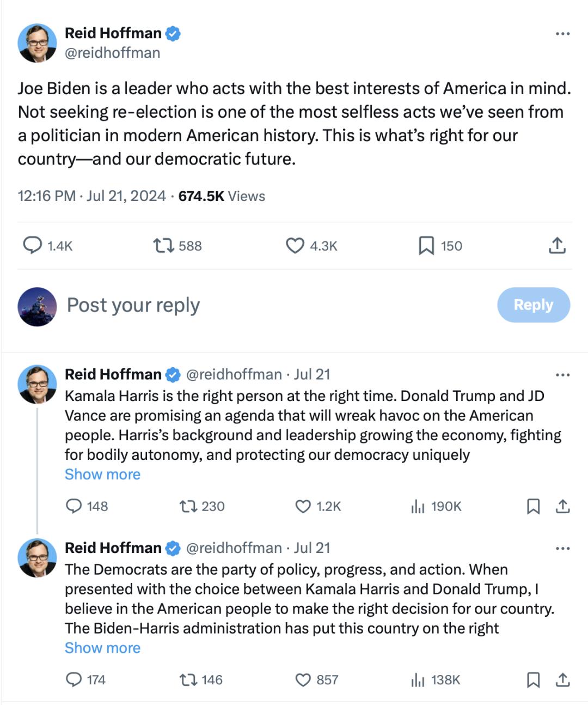The width and height of the screenshot is (588, 705).
Task: Repost the main Joe Biden tweet
Action: pyautogui.click(x=163, y=246)
